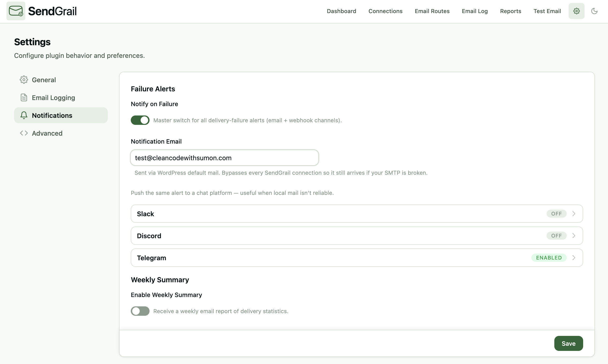Enable the Weekly Summary toggle

pyautogui.click(x=140, y=311)
